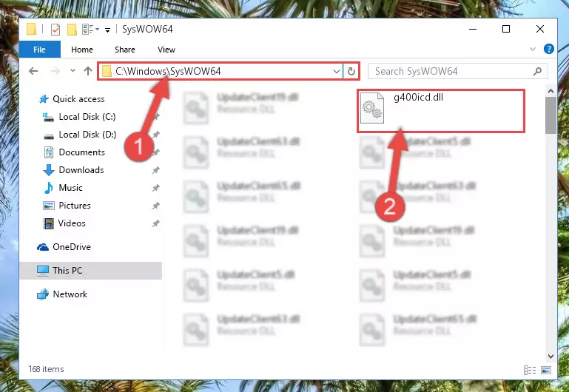
Task: Unpin Videos using its pin icon
Action: click(155, 223)
